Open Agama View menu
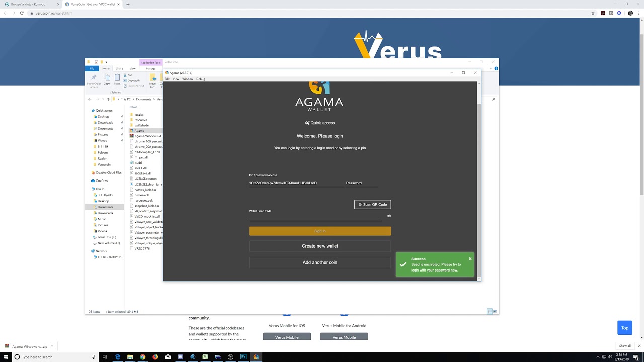 point(176,79)
